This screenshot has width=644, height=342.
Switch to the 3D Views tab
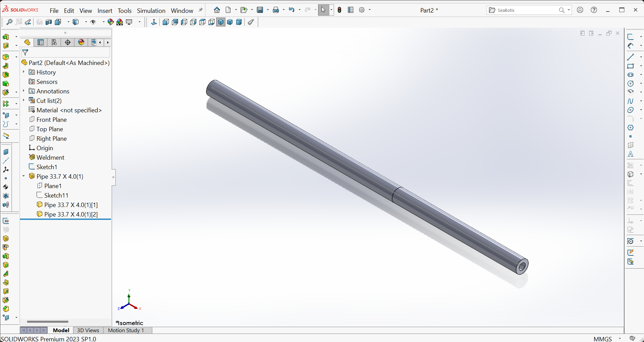point(88,330)
